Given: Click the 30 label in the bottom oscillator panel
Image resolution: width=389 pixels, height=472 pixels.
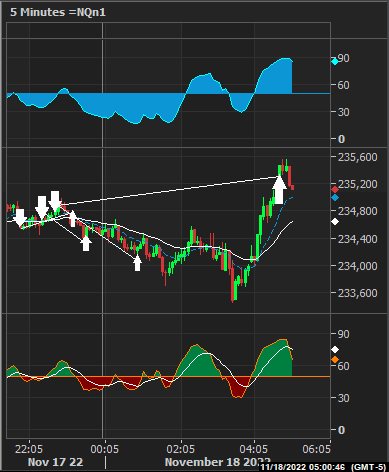Looking at the screenshot, I should click(343, 398).
